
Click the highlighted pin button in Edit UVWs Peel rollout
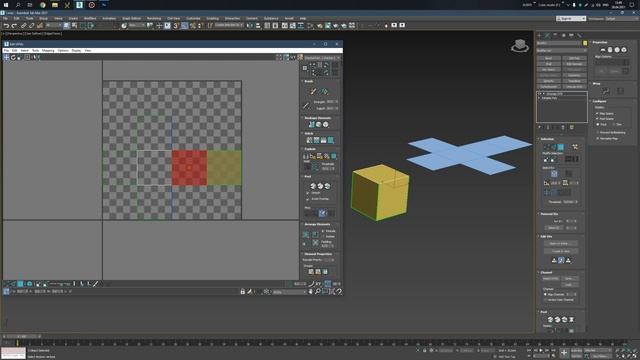(322, 213)
